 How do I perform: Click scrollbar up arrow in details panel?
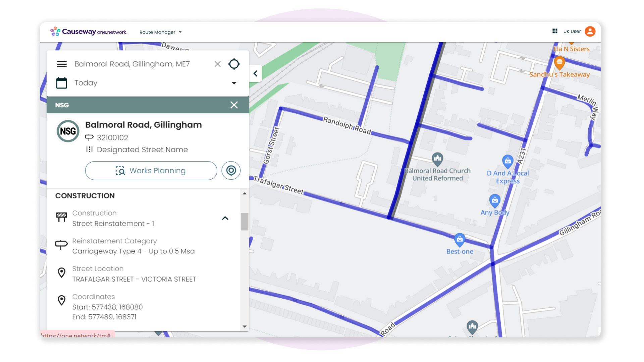245,193
